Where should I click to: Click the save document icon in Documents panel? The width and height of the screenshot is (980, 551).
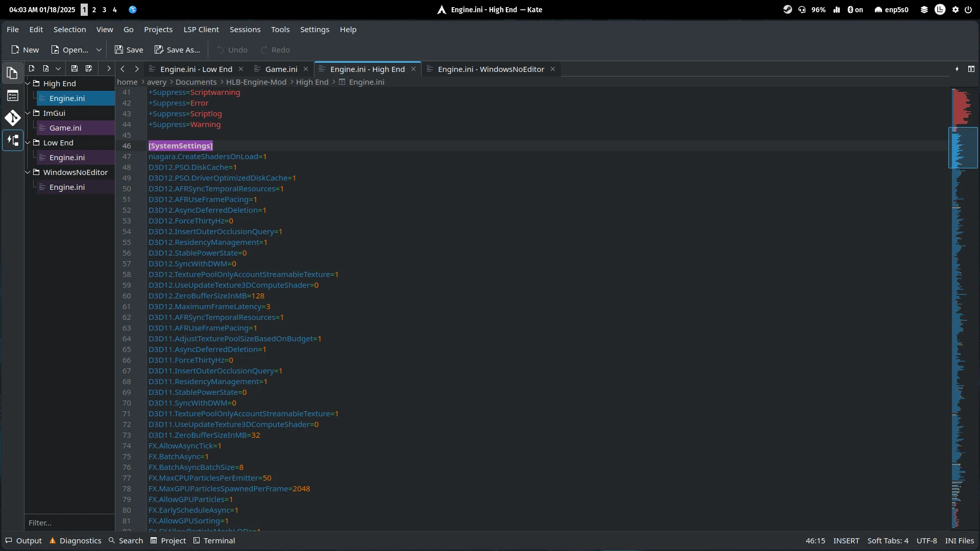(75, 69)
